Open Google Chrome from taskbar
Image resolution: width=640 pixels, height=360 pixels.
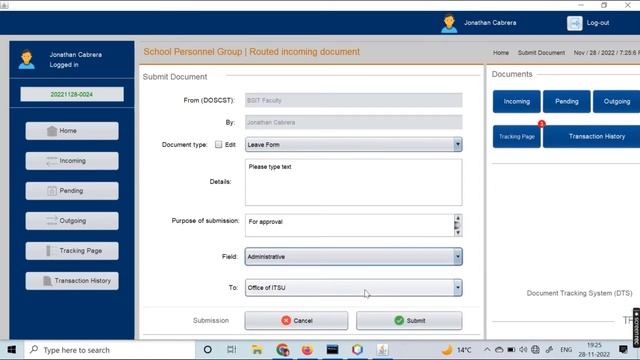[x=282, y=350]
